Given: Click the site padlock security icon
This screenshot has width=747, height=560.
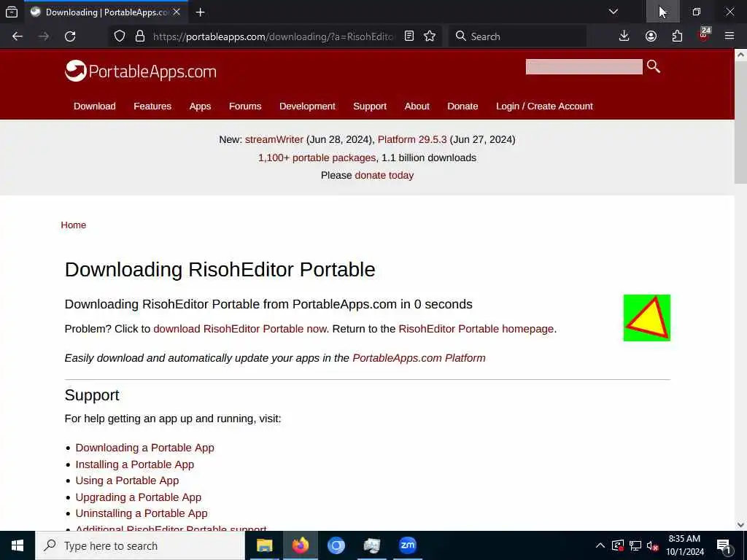Looking at the screenshot, I should (139, 36).
